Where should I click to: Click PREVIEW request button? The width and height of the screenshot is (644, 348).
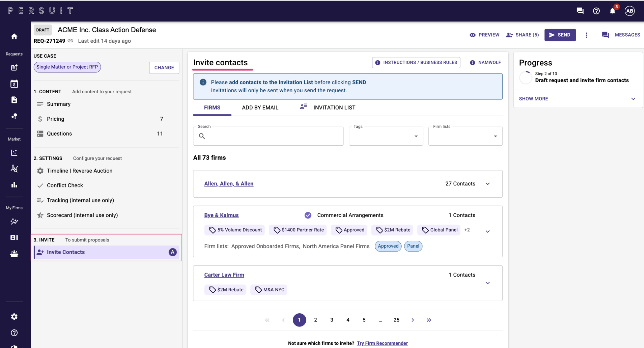[x=484, y=35]
